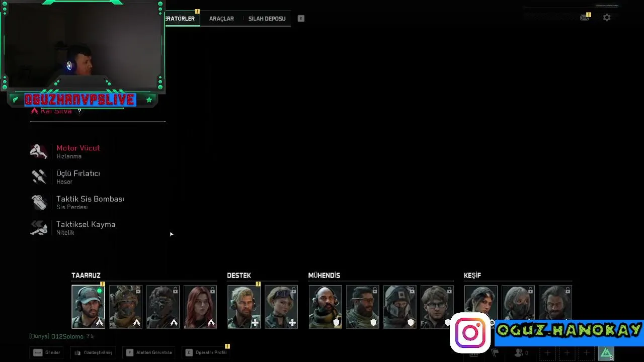Select the blond male Destek operator
This screenshot has height=362, width=644.
coord(244,307)
